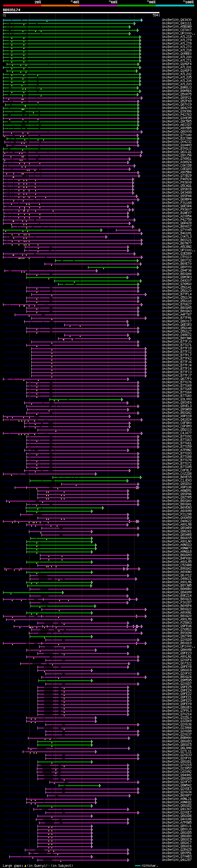The height and width of the screenshot is (868, 197).
Task: Click hit label UniRef100_C6F8K0
Action: tap(177, 423)
